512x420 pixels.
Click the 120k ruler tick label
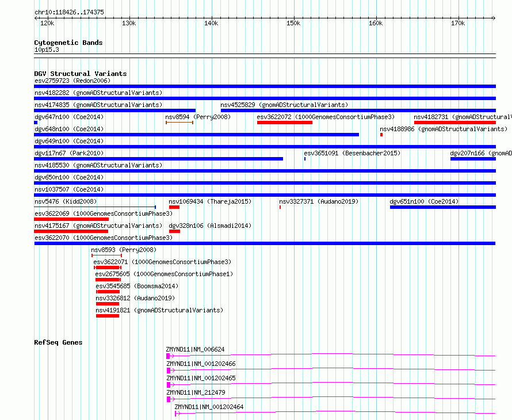coord(47,23)
